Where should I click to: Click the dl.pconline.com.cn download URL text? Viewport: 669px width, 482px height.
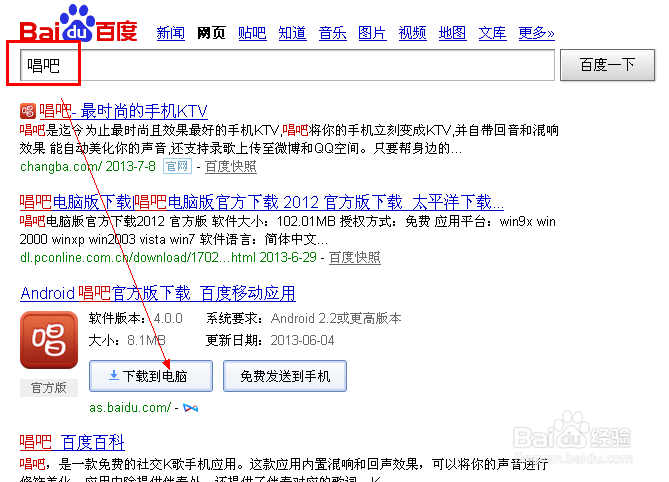coord(168,258)
